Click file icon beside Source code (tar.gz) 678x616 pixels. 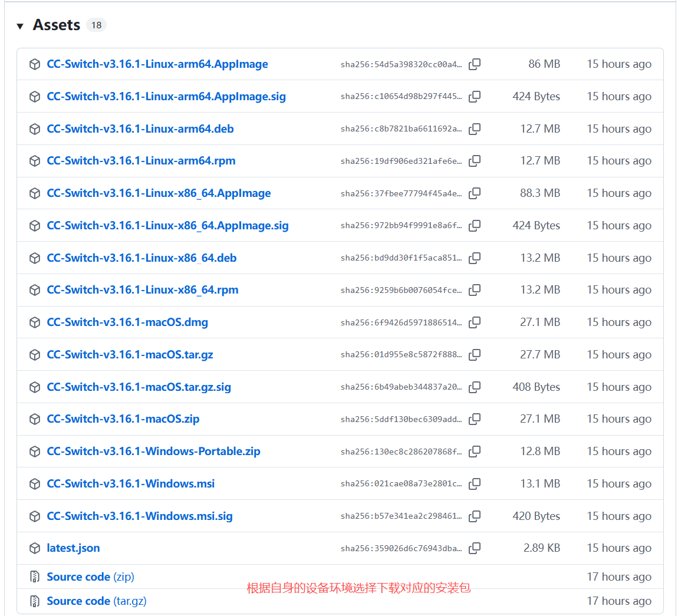coord(35,601)
